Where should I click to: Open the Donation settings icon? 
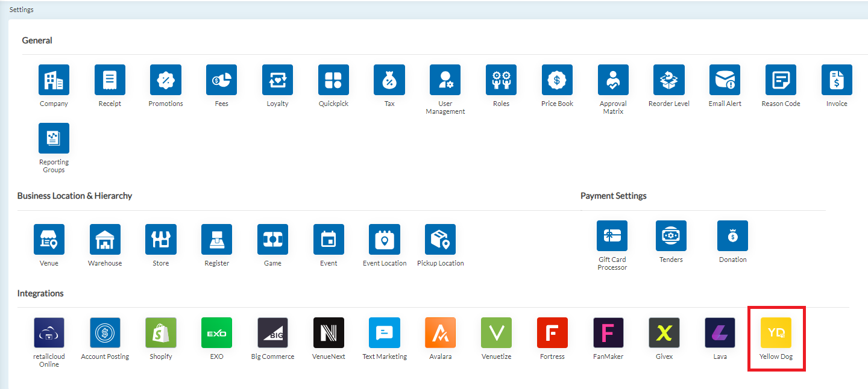732,235
